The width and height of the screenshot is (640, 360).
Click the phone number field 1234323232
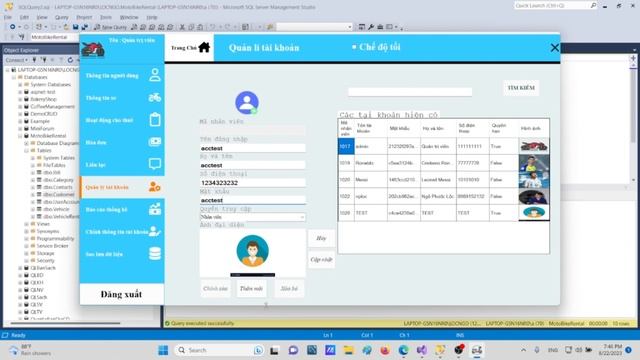click(253, 182)
